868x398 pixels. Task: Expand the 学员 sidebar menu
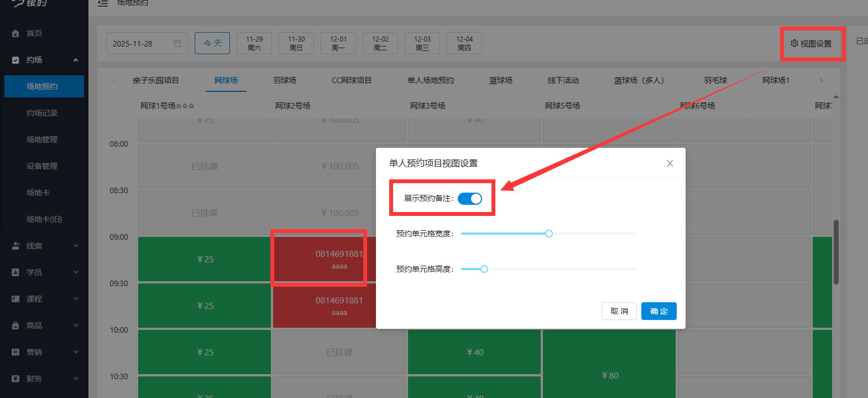coord(76,272)
